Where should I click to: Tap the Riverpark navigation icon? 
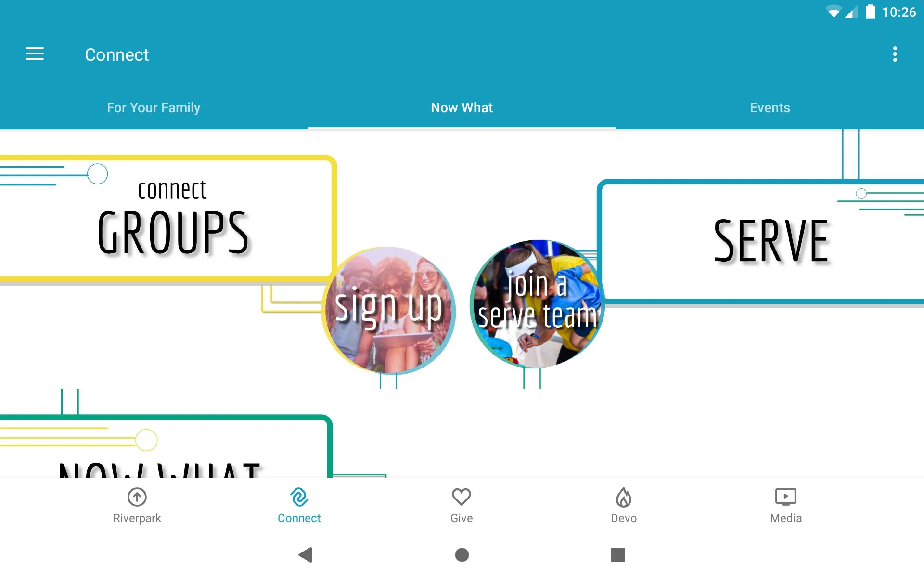(x=137, y=503)
